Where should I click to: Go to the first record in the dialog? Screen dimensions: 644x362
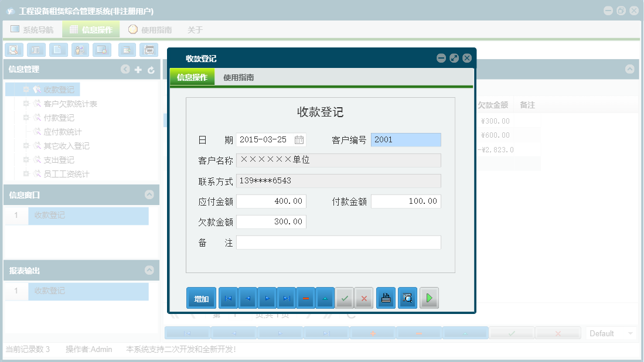[229, 298]
